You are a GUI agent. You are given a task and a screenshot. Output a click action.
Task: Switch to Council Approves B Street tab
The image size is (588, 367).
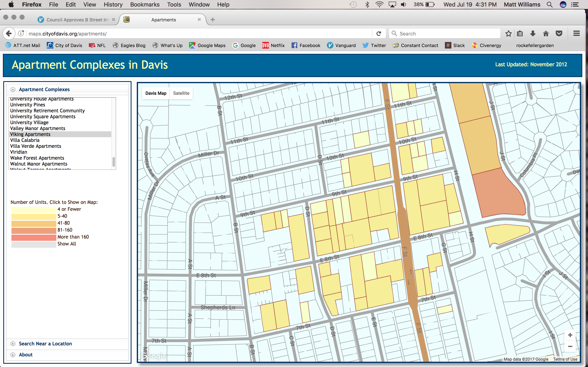pyautogui.click(x=77, y=20)
